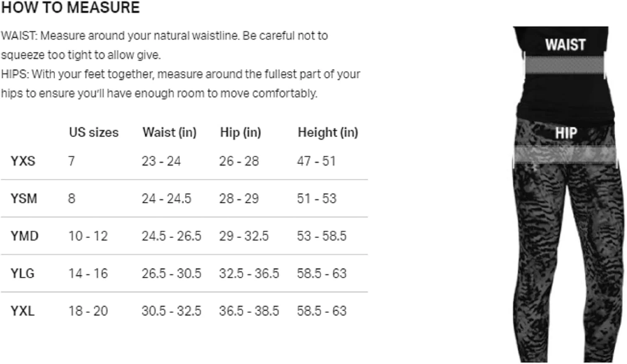The width and height of the screenshot is (627, 364).
Task: Click the 30.5 - 32.5 waist value
Action: pos(171,311)
